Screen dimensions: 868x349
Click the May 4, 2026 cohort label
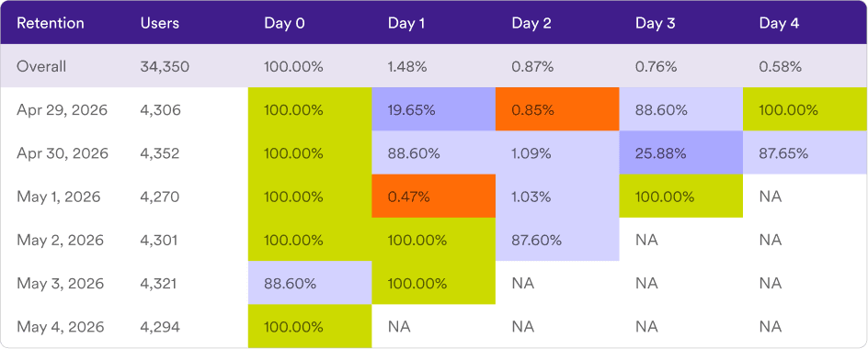click(61, 327)
